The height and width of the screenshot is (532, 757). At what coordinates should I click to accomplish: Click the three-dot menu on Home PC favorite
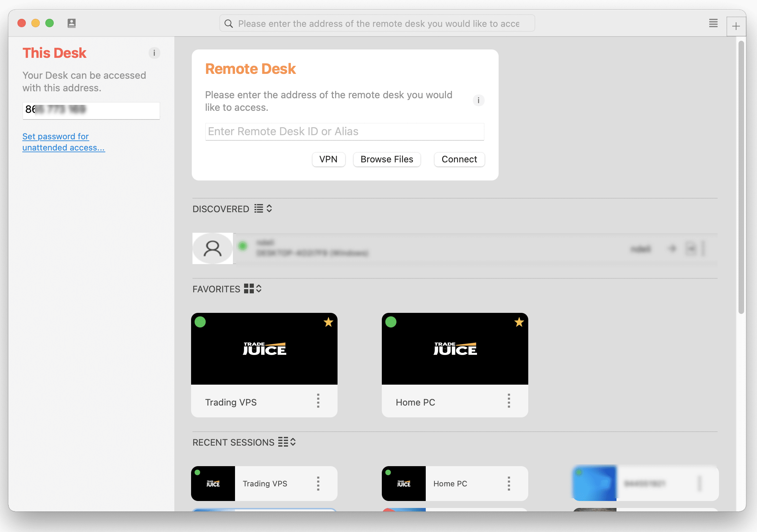pos(508,401)
